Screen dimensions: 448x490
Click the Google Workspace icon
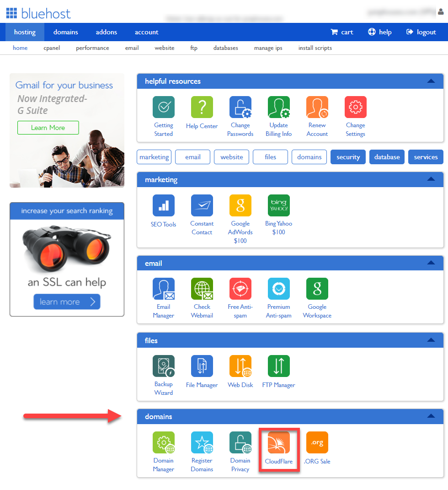tap(317, 289)
